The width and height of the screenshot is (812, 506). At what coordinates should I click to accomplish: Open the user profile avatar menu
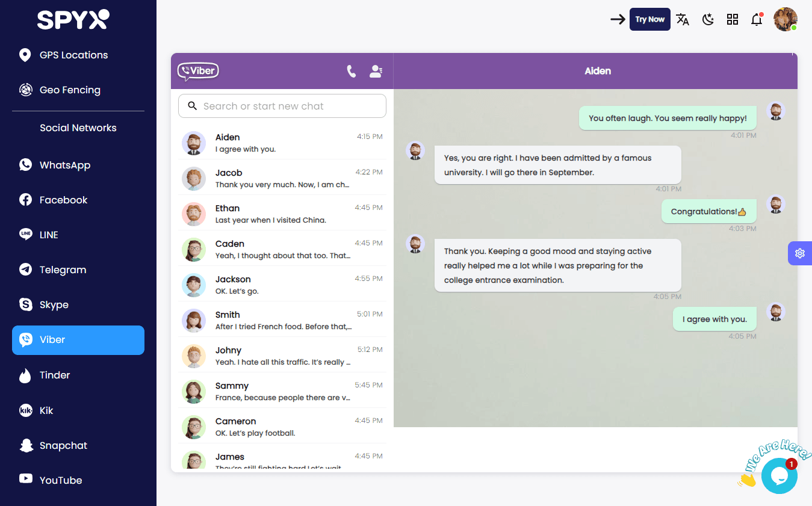[x=786, y=19]
